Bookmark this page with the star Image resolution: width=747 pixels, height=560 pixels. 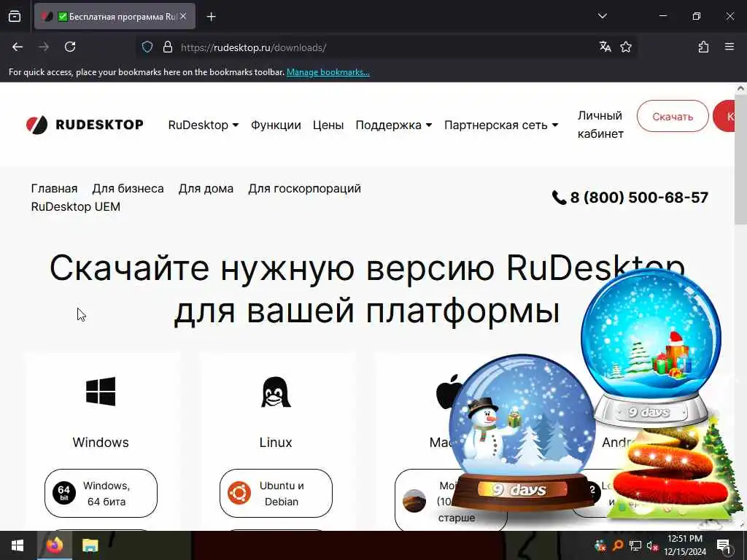(x=625, y=47)
